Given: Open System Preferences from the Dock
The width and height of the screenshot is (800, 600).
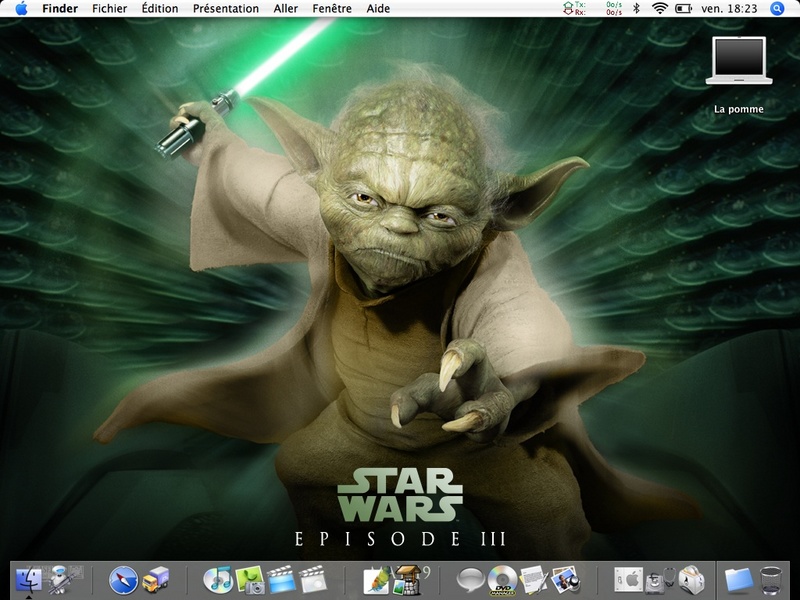Looking at the screenshot, I should [629, 580].
